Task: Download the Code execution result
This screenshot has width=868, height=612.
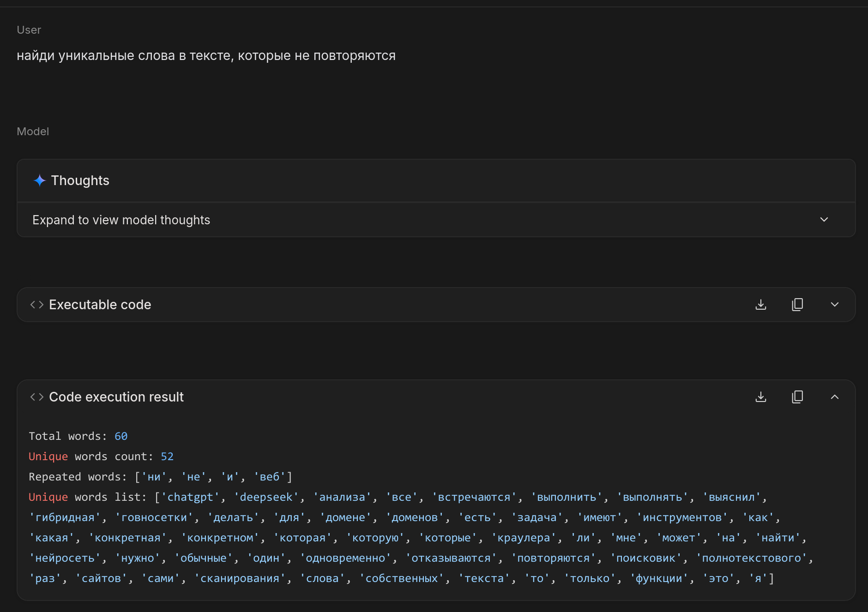Action: (761, 397)
